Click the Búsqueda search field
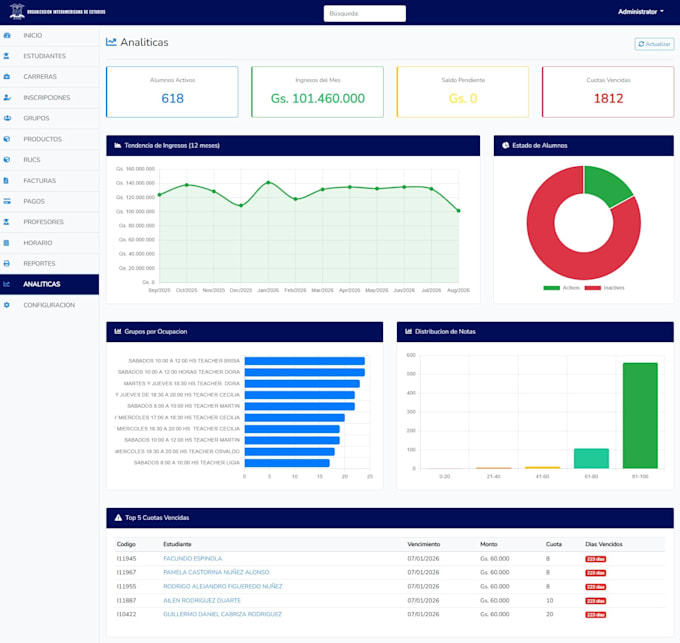The image size is (680, 643). pos(365,13)
